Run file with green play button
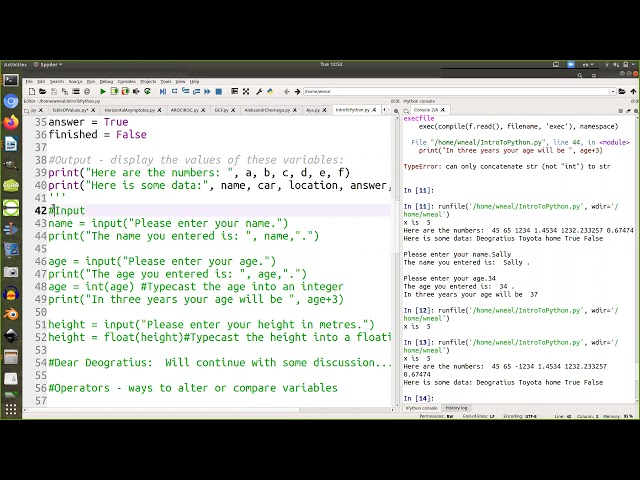The image size is (640, 480). pos(103,91)
